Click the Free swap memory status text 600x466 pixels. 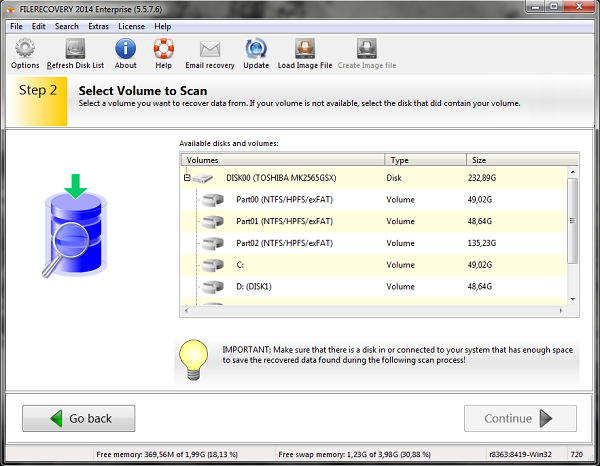(x=354, y=455)
